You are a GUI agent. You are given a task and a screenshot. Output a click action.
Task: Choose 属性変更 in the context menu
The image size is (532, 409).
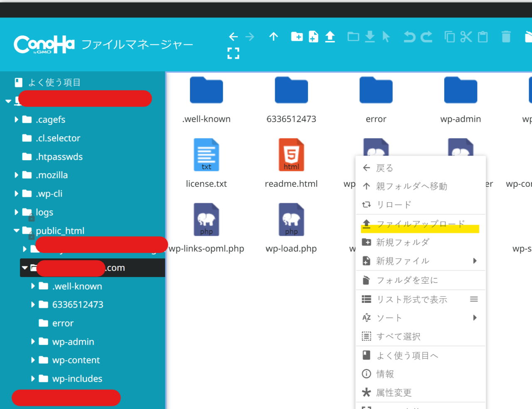(421, 393)
